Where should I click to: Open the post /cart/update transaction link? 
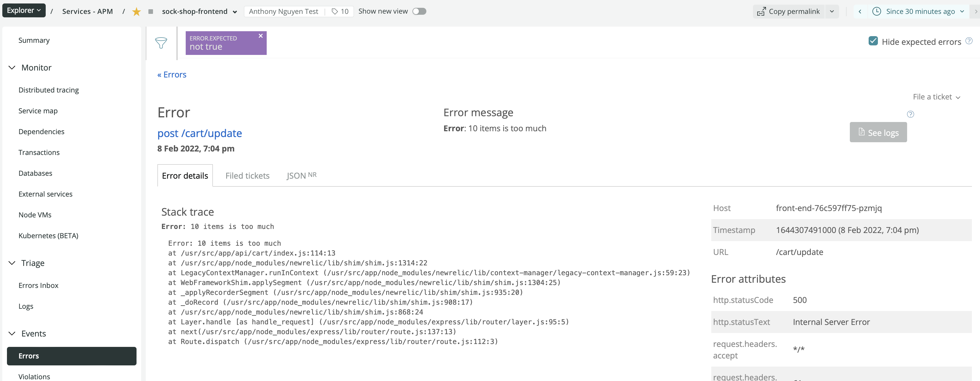(x=199, y=134)
